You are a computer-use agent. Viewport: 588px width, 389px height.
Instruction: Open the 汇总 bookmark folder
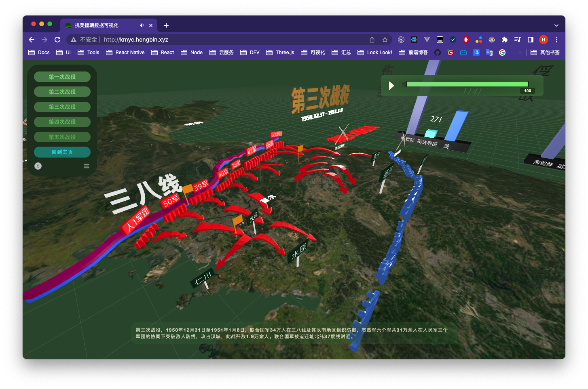[341, 53]
